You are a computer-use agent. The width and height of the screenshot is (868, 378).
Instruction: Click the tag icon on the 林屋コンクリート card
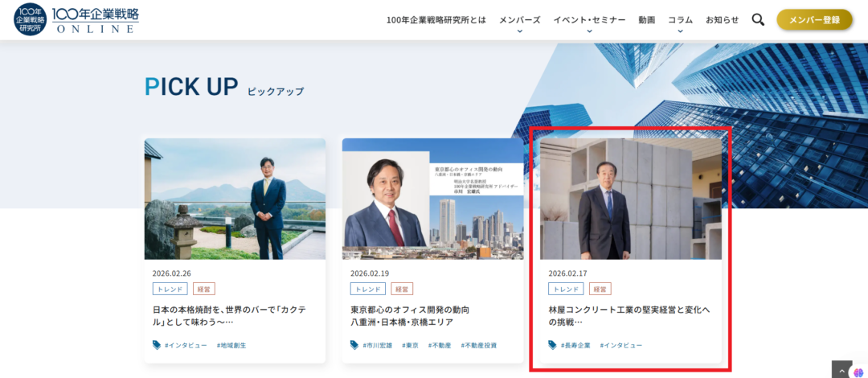552,345
